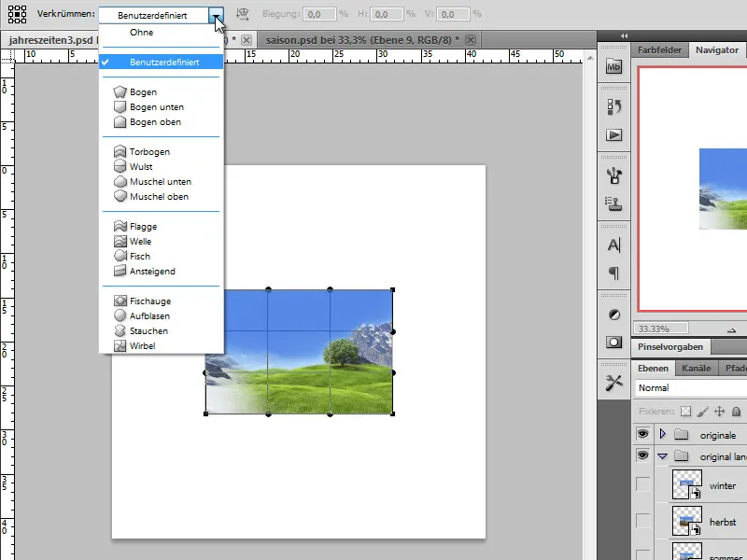This screenshot has width=747, height=560.
Task: Open the Verkrümmen dropdown arrow
Action: [x=217, y=15]
